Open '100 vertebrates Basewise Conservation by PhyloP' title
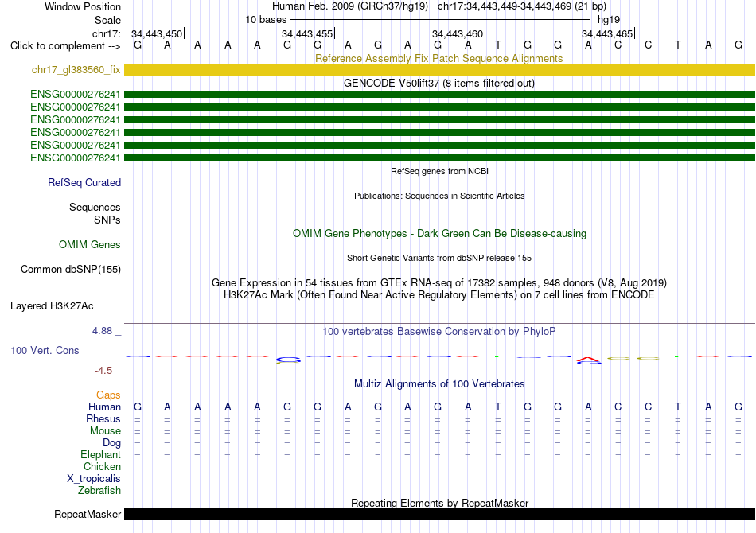This screenshot has width=756, height=533. [439, 331]
